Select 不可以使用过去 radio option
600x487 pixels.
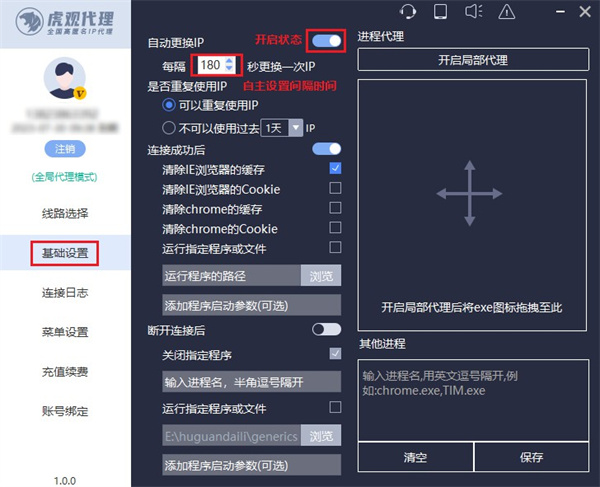[x=168, y=128]
